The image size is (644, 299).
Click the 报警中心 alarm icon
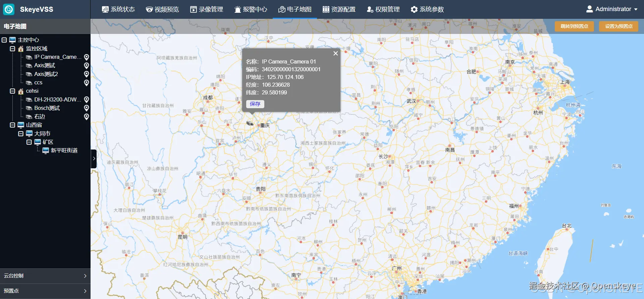pos(237,9)
